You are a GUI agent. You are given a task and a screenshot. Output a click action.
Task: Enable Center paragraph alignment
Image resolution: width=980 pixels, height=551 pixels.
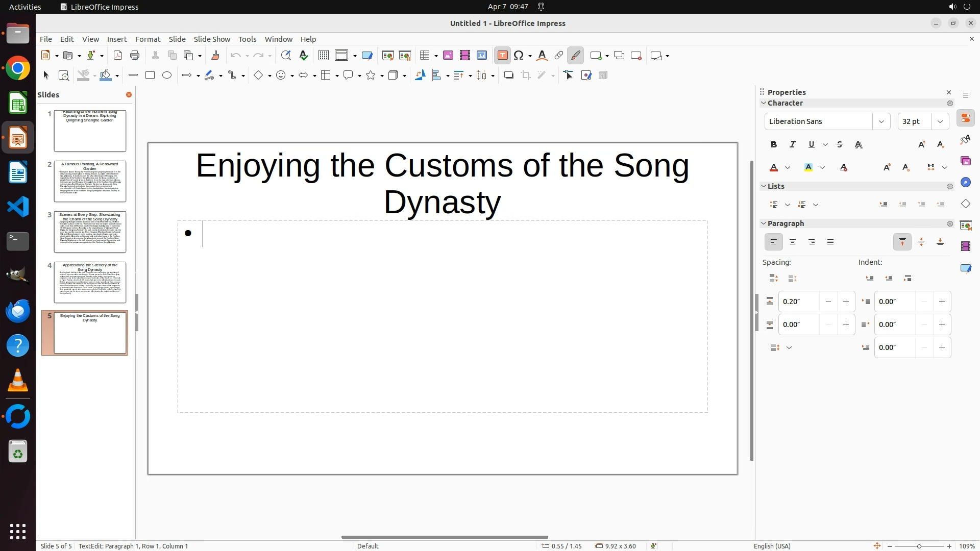[x=793, y=242]
